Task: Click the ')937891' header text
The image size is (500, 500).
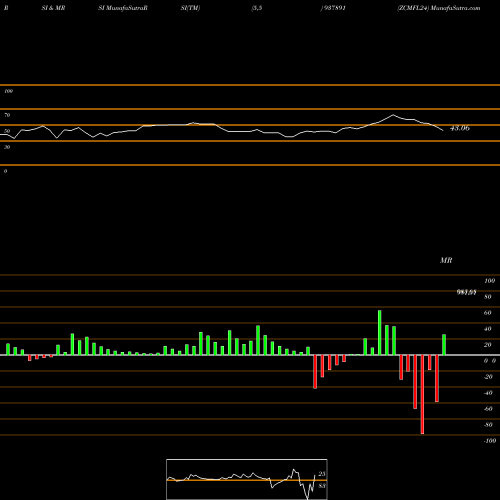Action: coord(333,8)
